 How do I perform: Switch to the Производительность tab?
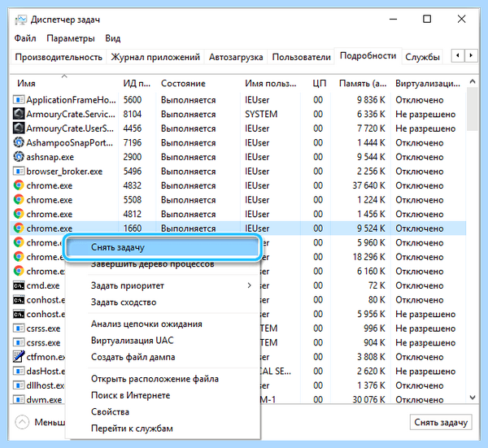tap(59, 57)
